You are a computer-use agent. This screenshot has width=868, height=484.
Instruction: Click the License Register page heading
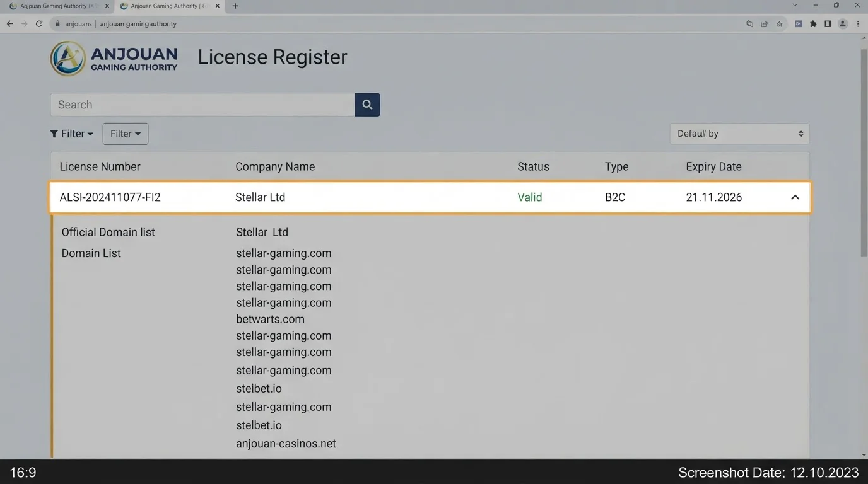point(273,57)
